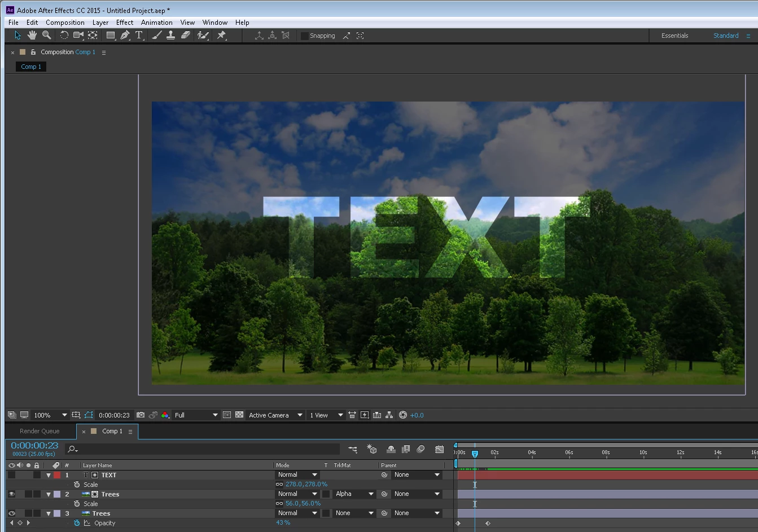
Task: Click the red label swatch of TEXT layer
Action: 57,475
